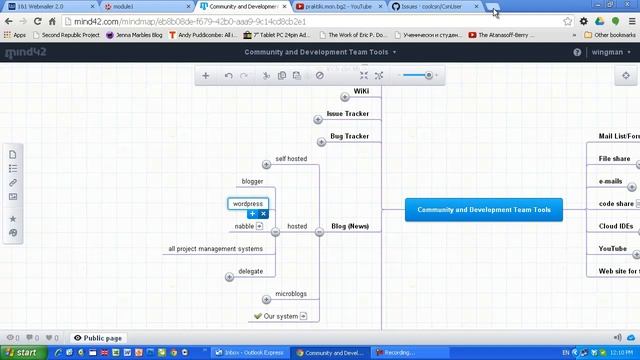Open the to-do list icon in left sidebar
Image resolution: width=640 pixels, height=360 pixels.
point(13,169)
